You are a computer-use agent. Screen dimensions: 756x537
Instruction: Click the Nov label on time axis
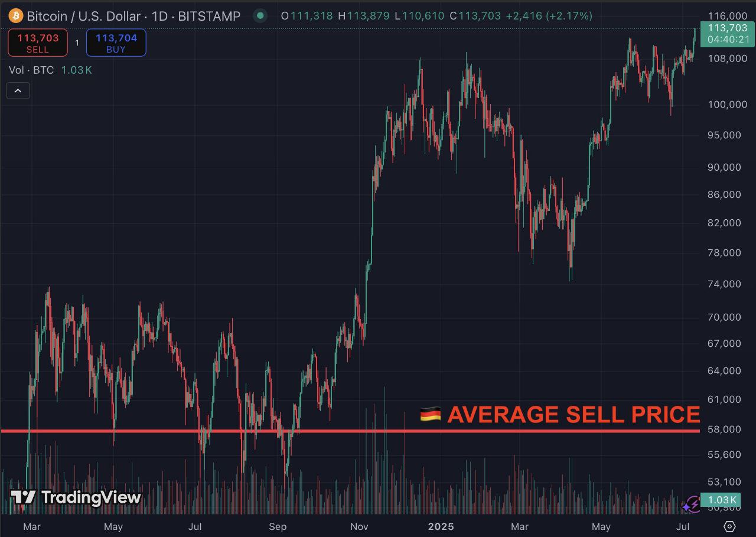[359, 526]
